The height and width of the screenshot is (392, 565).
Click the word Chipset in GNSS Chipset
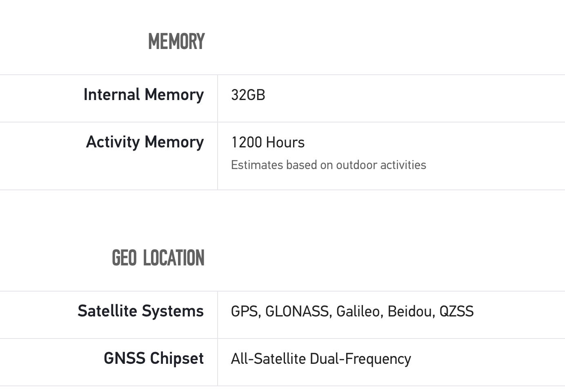[177, 359]
